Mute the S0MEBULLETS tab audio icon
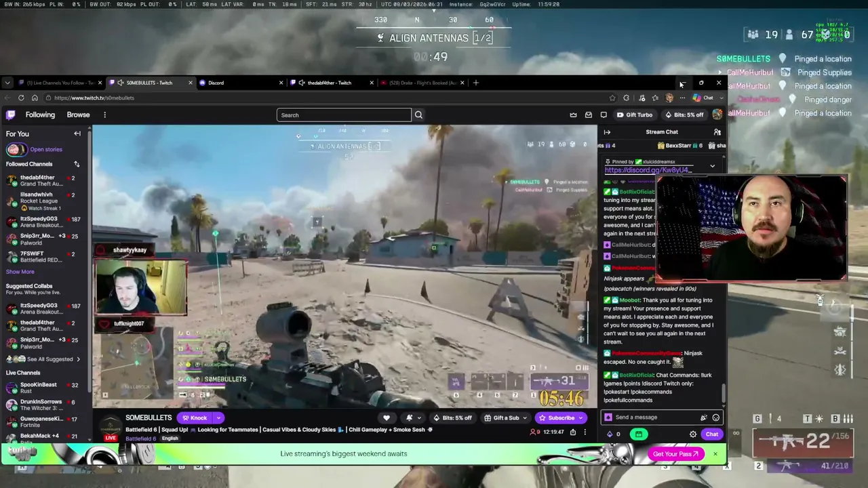This screenshot has width=868, height=488. point(121,83)
